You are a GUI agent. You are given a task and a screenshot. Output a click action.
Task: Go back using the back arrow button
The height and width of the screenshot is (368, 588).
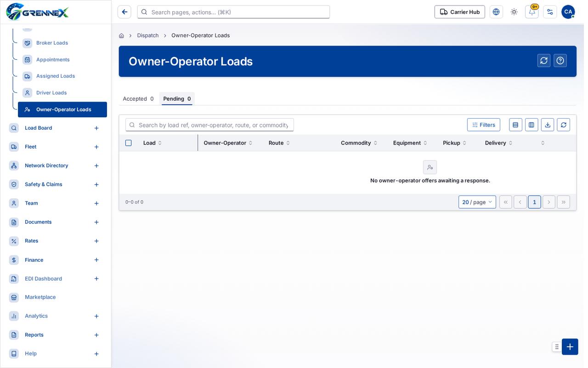[x=124, y=12]
